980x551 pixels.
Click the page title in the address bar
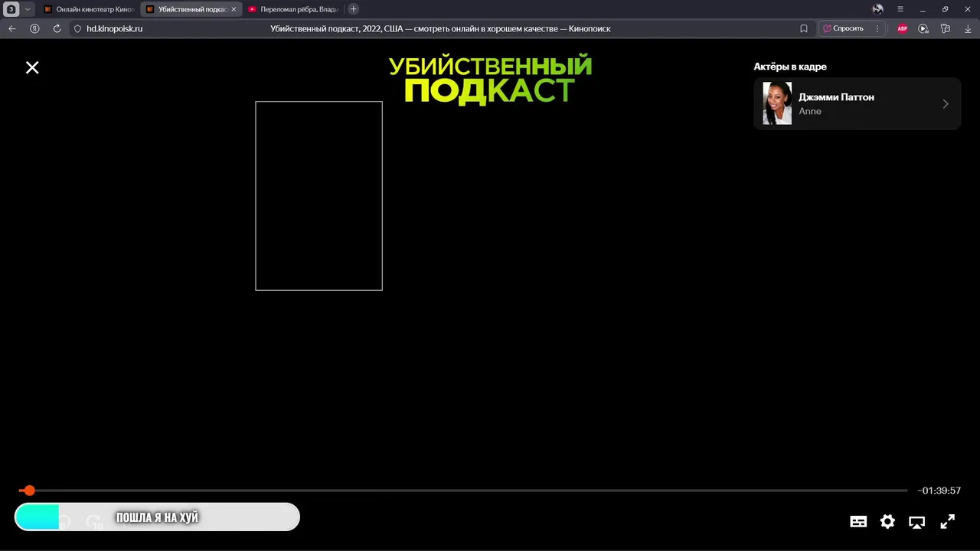click(x=440, y=28)
